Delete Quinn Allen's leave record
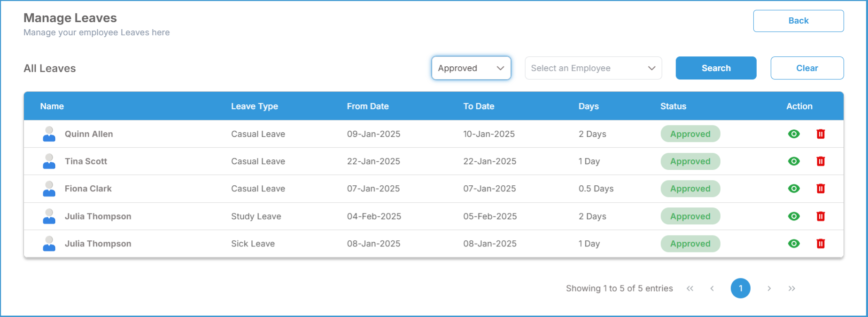 tap(821, 134)
